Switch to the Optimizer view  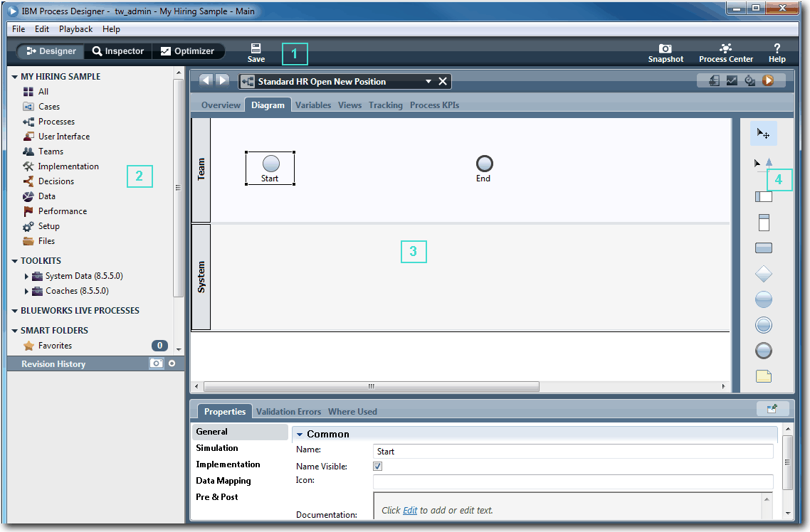[x=187, y=51]
